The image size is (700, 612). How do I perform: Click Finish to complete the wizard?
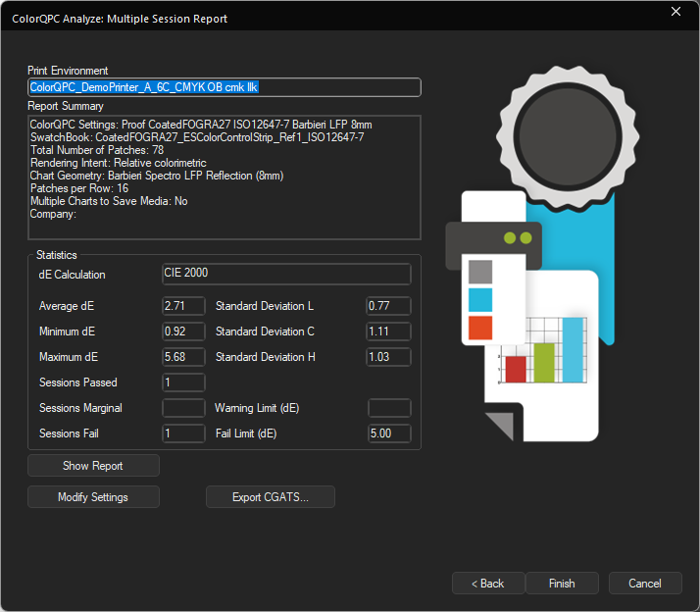pos(562,583)
